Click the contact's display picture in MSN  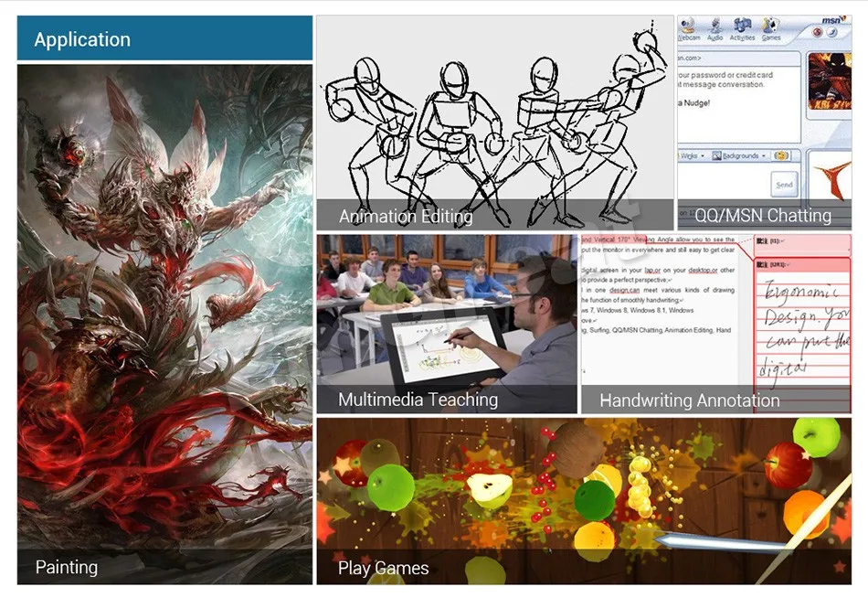pos(830,81)
